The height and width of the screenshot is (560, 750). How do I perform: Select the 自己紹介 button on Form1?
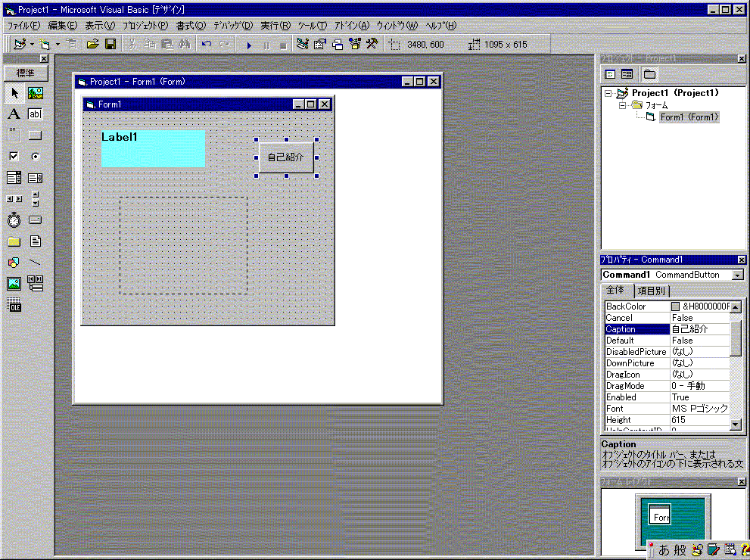(286, 157)
